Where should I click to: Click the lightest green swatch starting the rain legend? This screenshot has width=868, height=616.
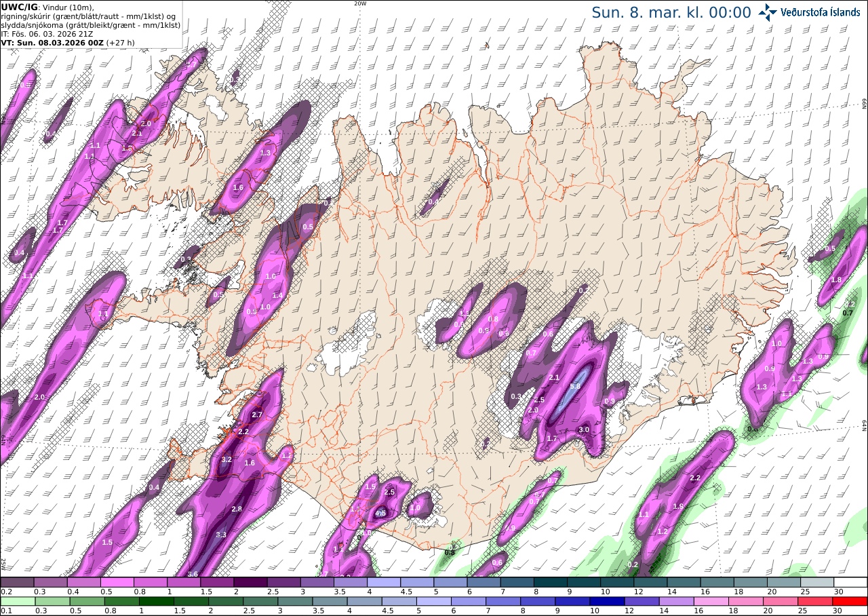pyautogui.click(x=17, y=601)
